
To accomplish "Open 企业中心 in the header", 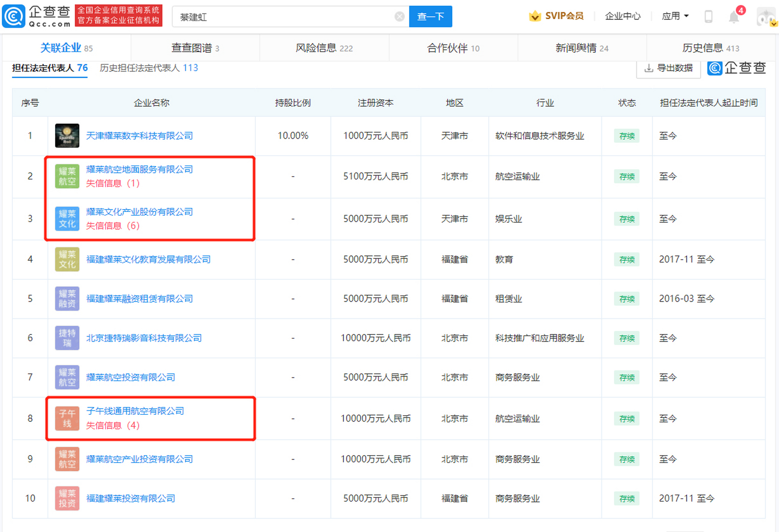I will click(x=623, y=16).
